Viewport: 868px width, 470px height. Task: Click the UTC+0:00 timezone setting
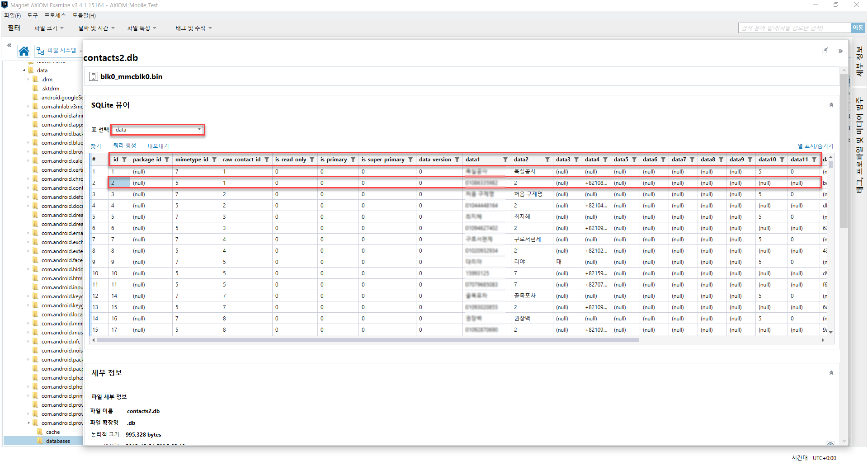click(x=825, y=458)
